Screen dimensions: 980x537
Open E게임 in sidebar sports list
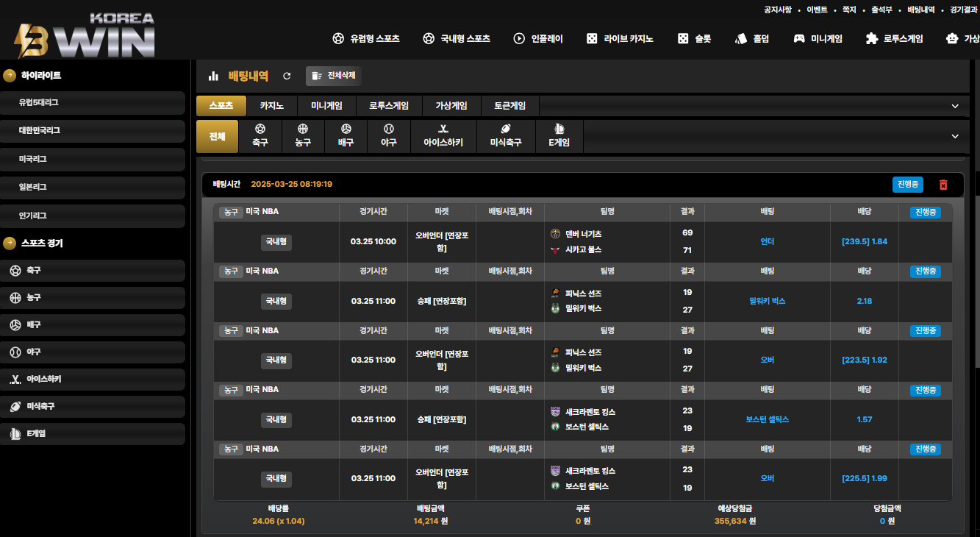point(93,434)
